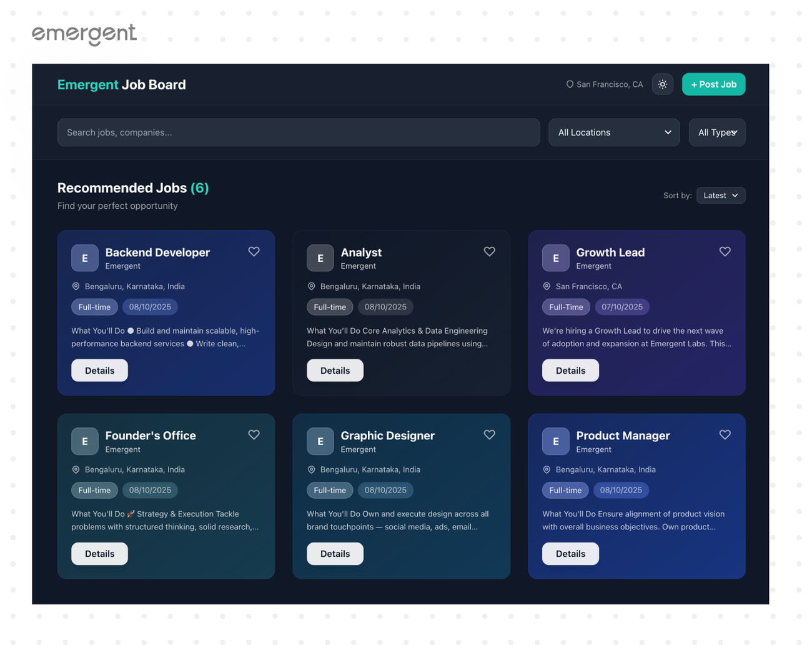The image size is (812, 645).
Task: Open Details for the Analyst position
Action: pyautogui.click(x=335, y=371)
